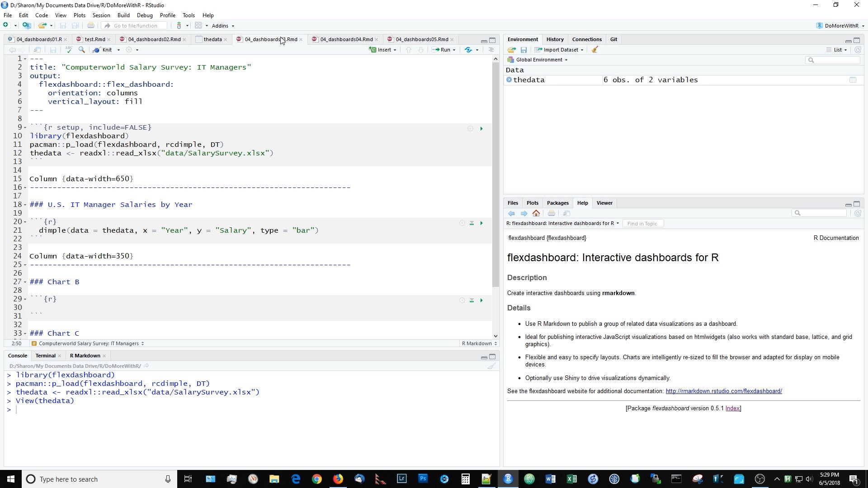Switch to the 04_dashboards04.Rmd tab
The height and width of the screenshot is (488, 868).
346,39
